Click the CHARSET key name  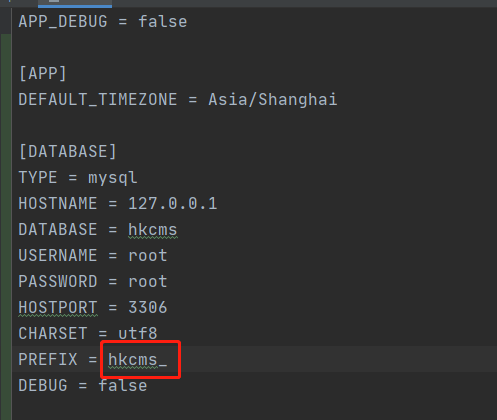click(x=53, y=333)
